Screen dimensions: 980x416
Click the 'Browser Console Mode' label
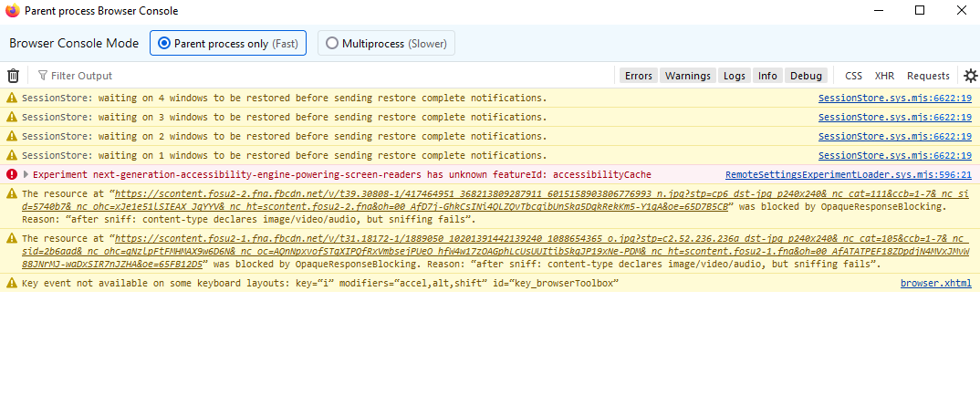pyautogui.click(x=74, y=43)
